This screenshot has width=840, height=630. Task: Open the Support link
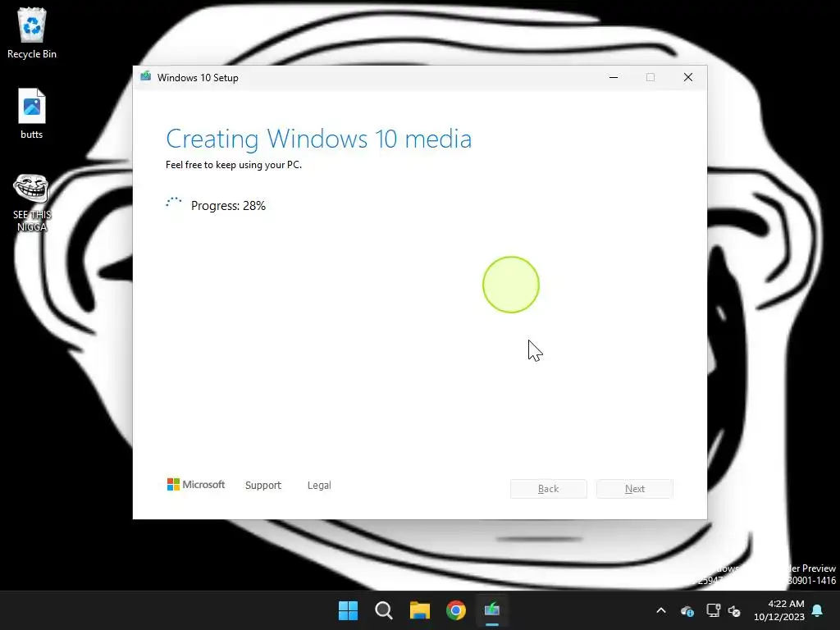click(263, 485)
